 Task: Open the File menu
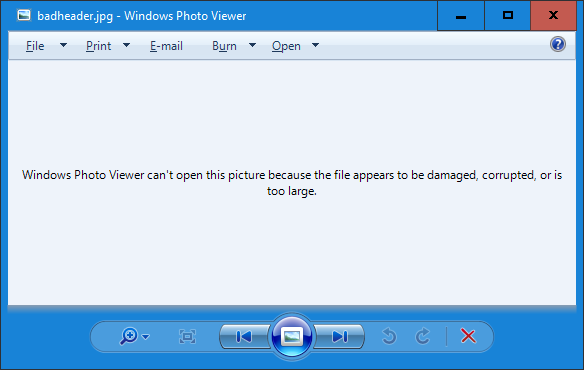[x=35, y=46]
